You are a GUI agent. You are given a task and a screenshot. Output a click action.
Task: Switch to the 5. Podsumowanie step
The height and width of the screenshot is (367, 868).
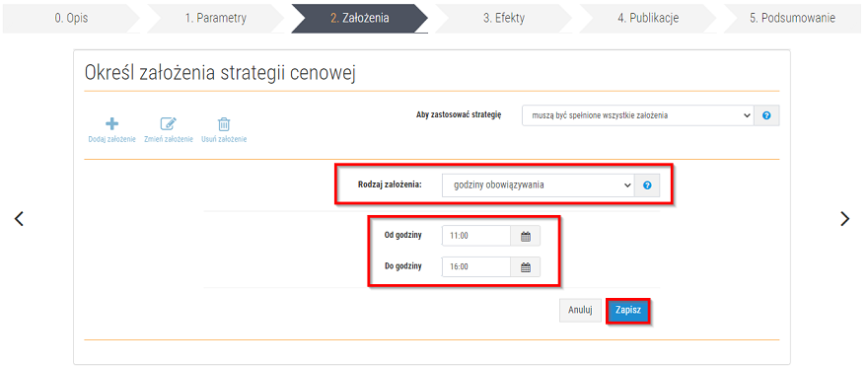coord(793,18)
